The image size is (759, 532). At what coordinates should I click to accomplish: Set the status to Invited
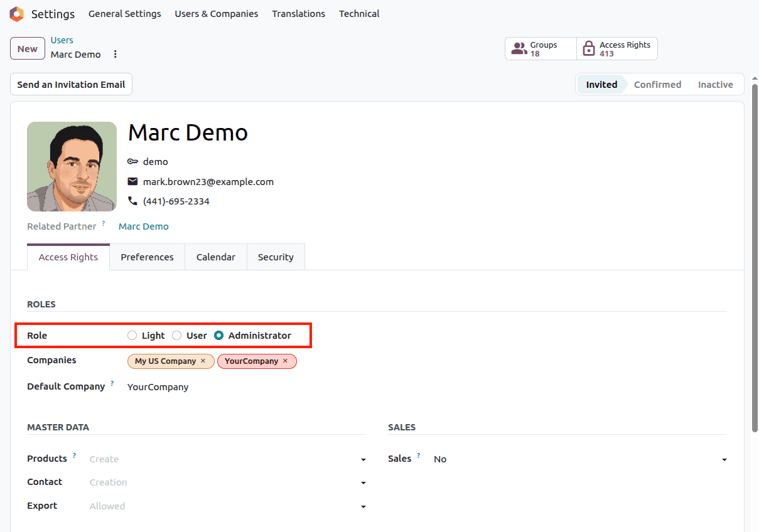[601, 85]
